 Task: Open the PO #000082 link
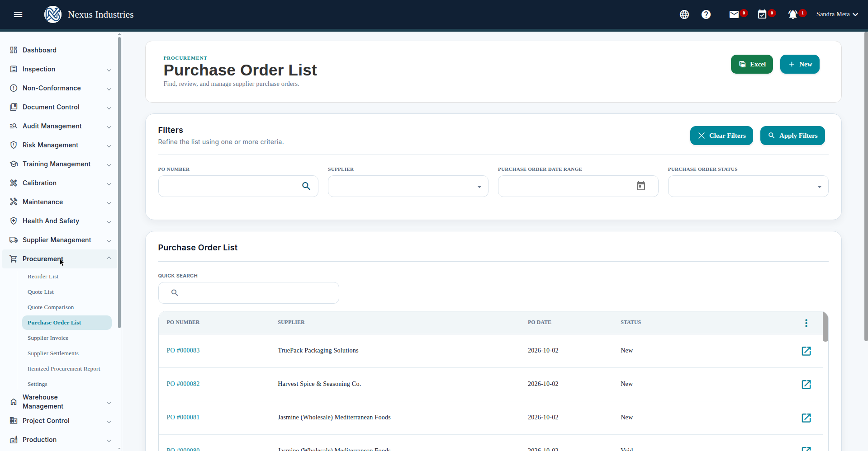point(183,384)
